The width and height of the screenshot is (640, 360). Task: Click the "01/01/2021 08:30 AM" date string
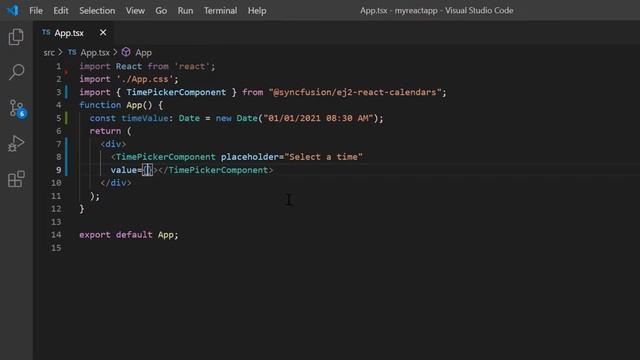pos(318,118)
